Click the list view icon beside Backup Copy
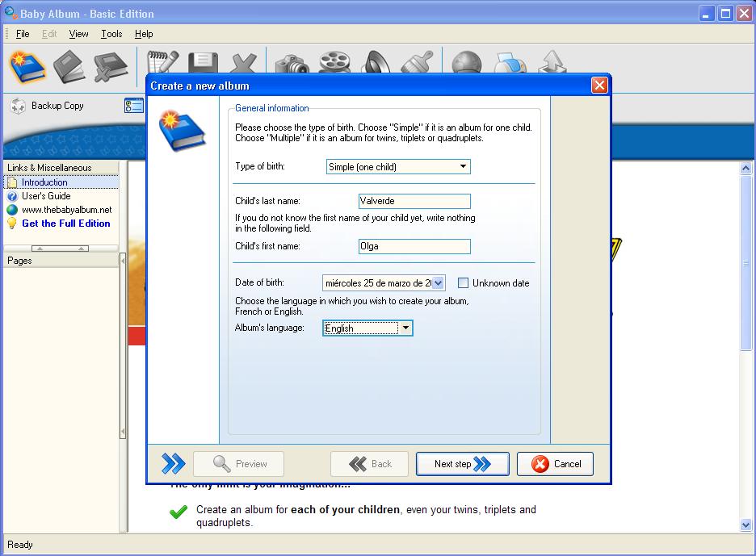 coord(134,106)
